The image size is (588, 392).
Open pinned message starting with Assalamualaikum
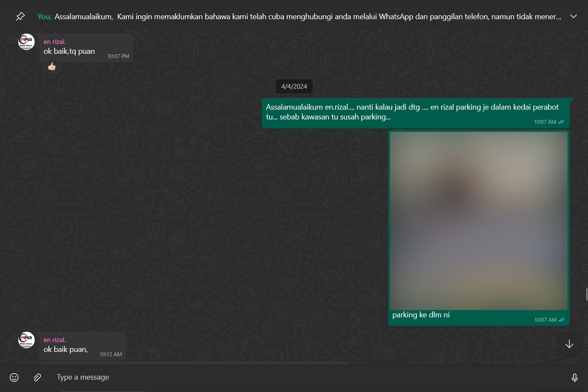coord(299,17)
